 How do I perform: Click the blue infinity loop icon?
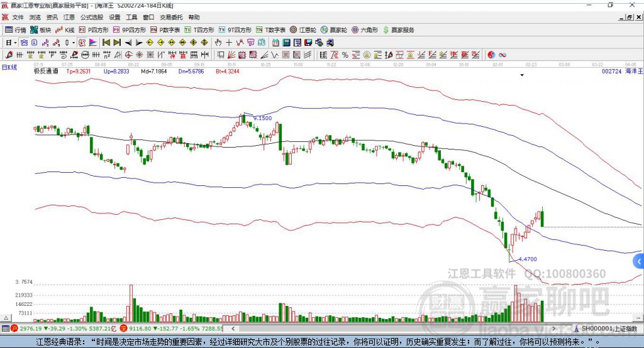pyautogui.click(x=502, y=55)
